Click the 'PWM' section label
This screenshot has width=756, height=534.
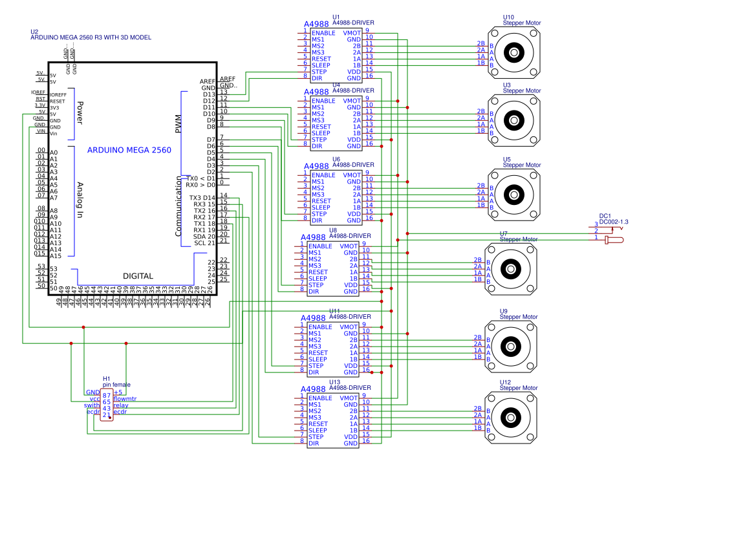pos(178,123)
